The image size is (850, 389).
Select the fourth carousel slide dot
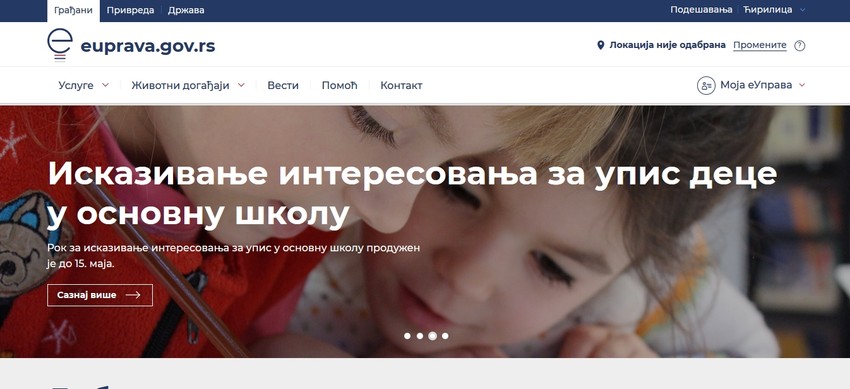point(445,336)
